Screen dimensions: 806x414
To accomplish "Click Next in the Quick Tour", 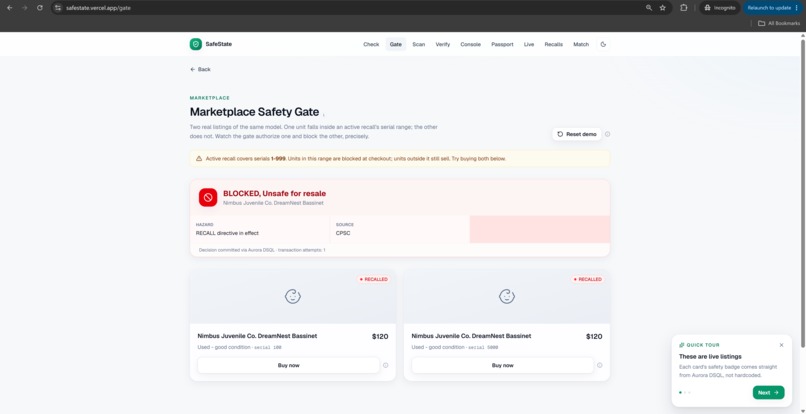I will pos(768,392).
